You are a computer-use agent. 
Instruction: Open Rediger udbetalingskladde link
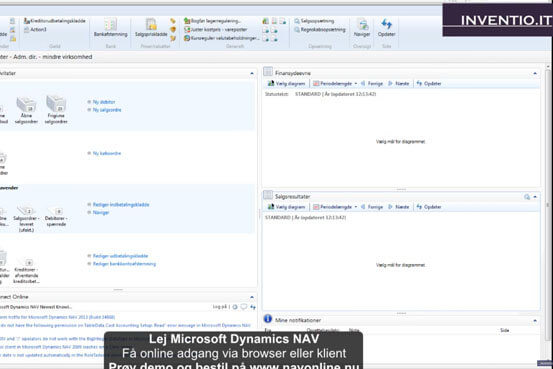tap(120, 256)
